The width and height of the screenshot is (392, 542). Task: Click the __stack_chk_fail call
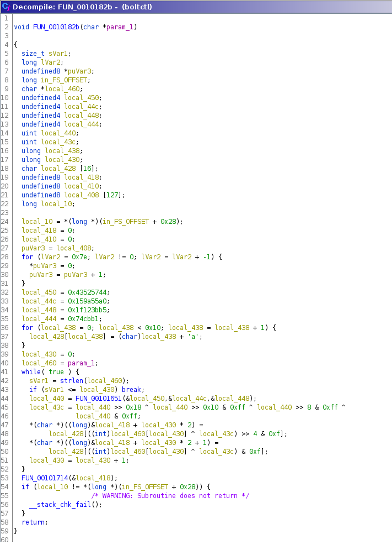pos(60,505)
